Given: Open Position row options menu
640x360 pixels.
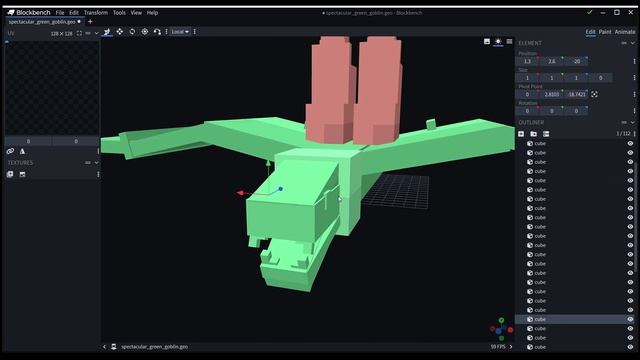Looking at the screenshot, I should pyautogui.click(x=634, y=61).
